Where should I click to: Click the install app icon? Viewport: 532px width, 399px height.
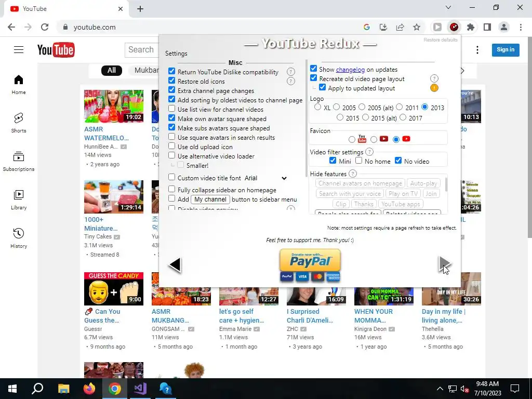pyautogui.click(x=383, y=27)
